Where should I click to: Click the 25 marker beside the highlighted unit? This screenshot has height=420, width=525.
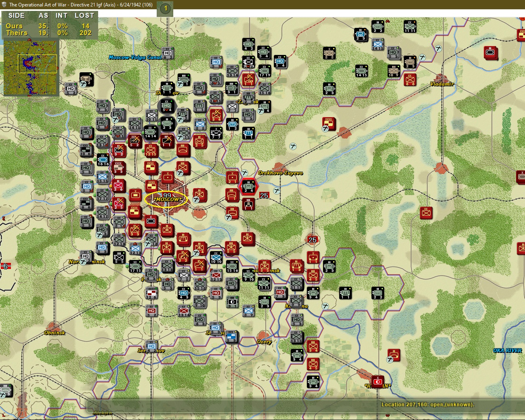(x=264, y=195)
